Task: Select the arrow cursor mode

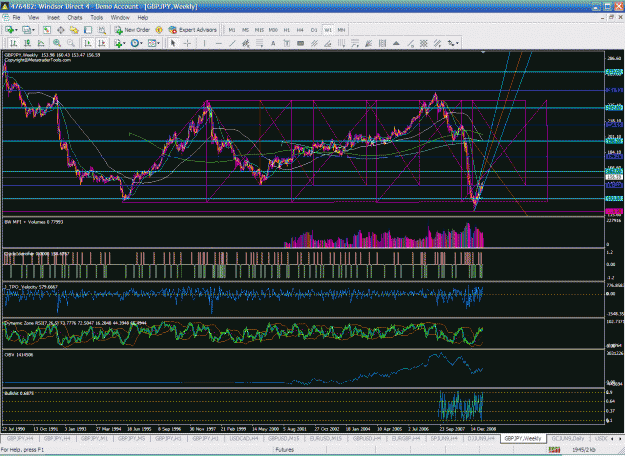Action: point(173,43)
